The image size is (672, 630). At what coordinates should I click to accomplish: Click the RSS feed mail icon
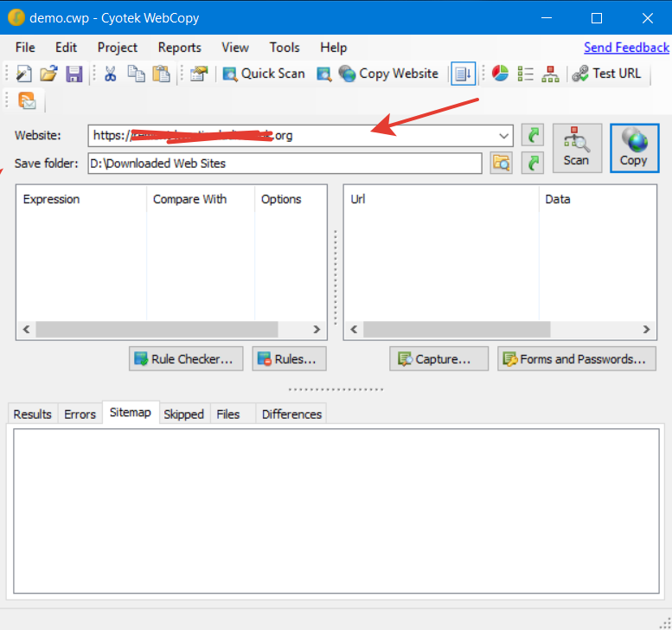(x=27, y=101)
